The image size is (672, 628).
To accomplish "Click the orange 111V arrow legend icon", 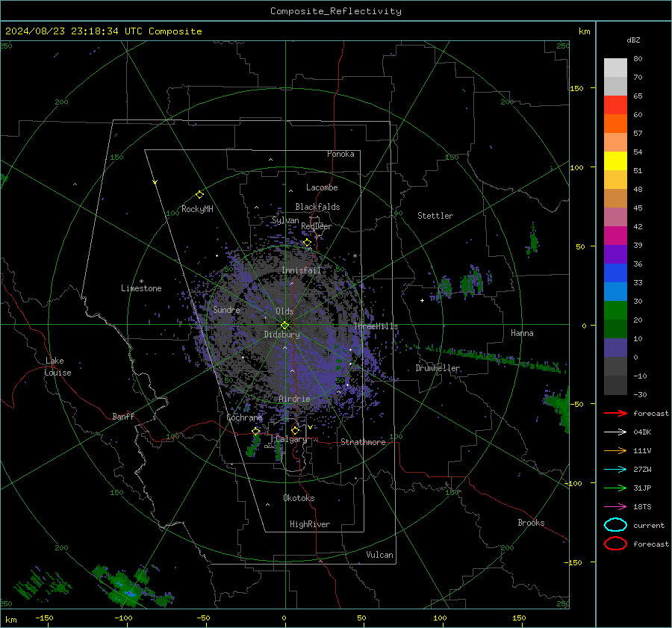I will click(615, 450).
